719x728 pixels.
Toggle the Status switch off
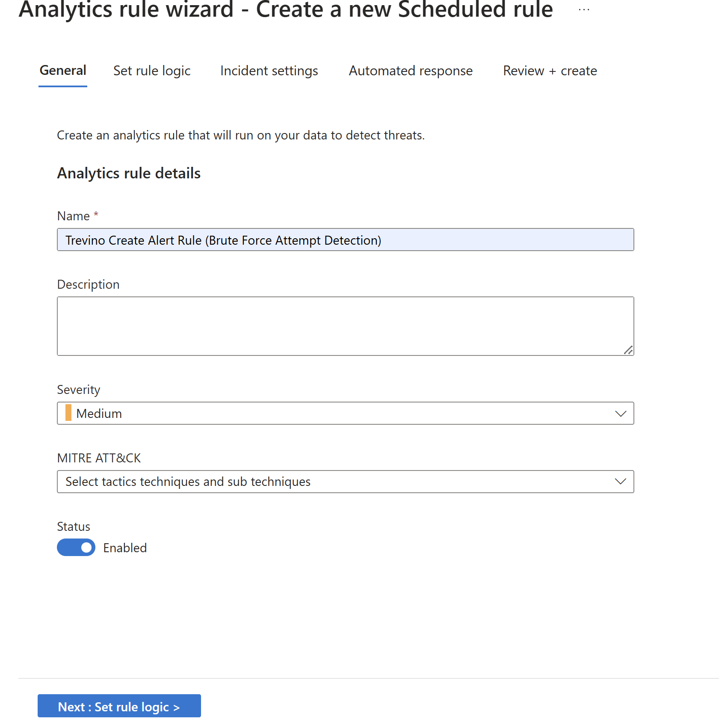pyautogui.click(x=76, y=547)
